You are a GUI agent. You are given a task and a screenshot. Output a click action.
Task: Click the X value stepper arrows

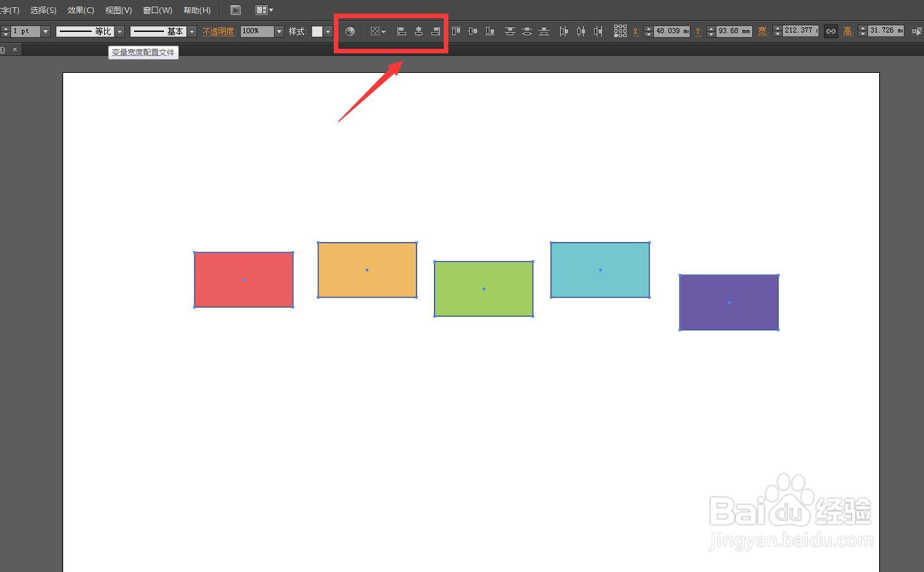649,31
